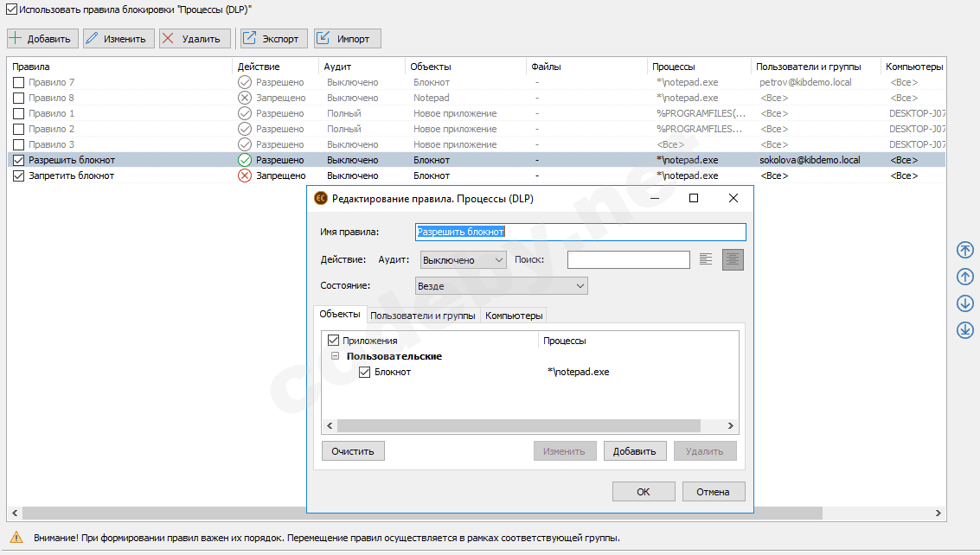Switch to the Пользователи и группы tab

click(x=422, y=316)
